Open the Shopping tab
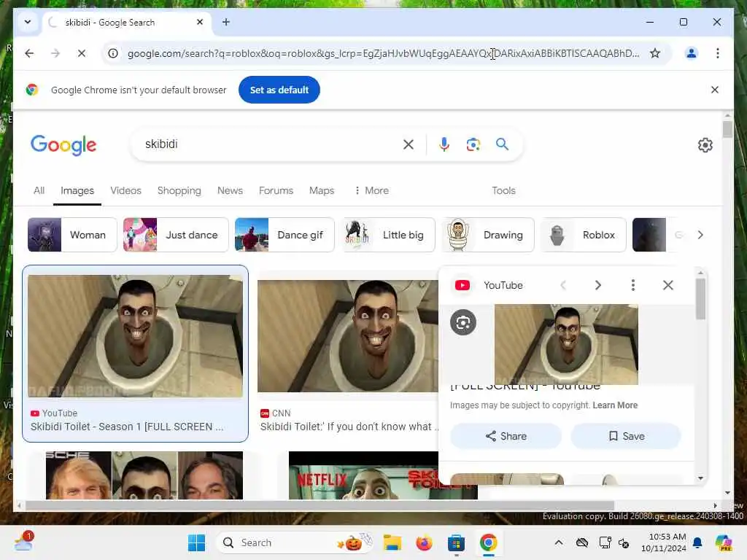The height and width of the screenshot is (560, 747). click(x=179, y=190)
